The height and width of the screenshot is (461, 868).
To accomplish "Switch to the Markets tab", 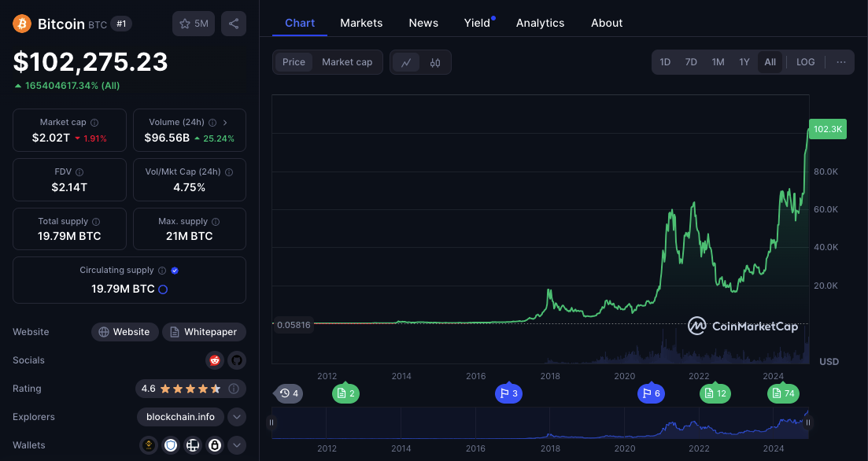I will pos(361,23).
